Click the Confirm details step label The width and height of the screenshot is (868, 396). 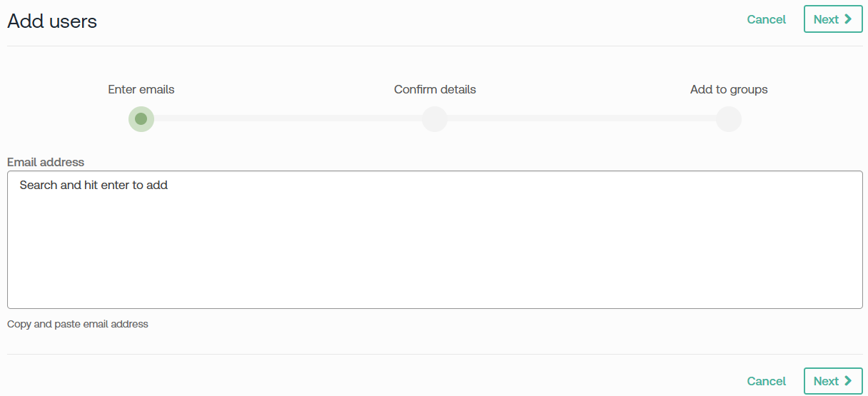coord(435,89)
